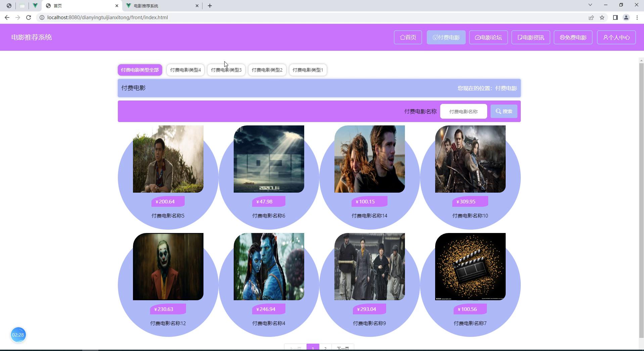Click the title 付费电影名称14
The image size is (644, 351).
(x=369, y=216)
